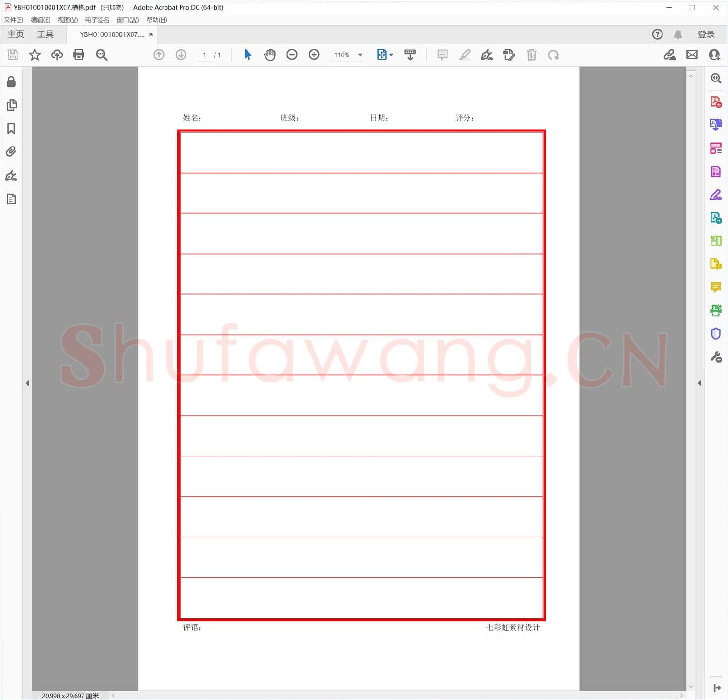Open the Compare files tool
Viewport: 728px width, 700px height.
coord(716,241)
